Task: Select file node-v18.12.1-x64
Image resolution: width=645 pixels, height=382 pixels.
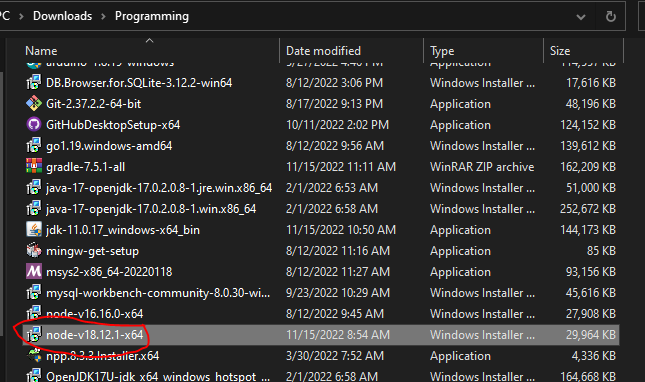Action: click(x=95, y=334)
